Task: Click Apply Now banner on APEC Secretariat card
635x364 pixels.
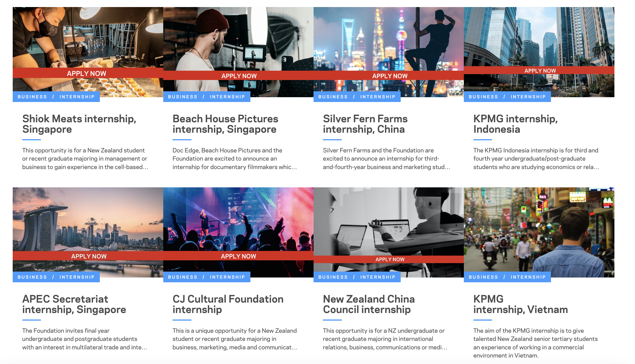Action: tap(88, 256)
